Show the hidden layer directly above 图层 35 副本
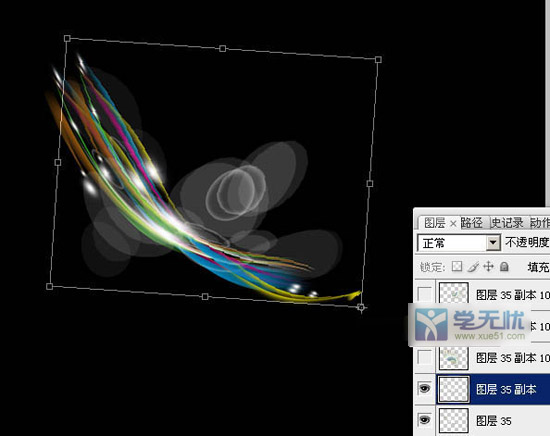The height and width of the screenshot is (436, 550). pos(424,357)
